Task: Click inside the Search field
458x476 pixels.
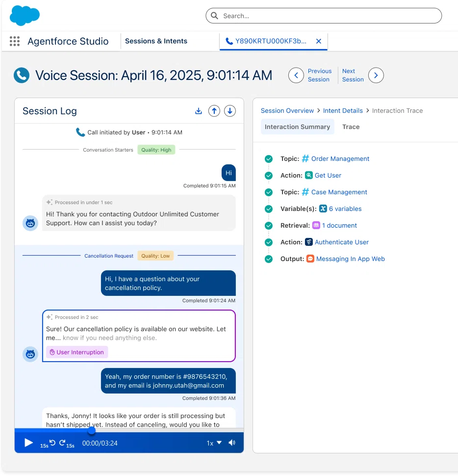Action: (x=324, y=16)
